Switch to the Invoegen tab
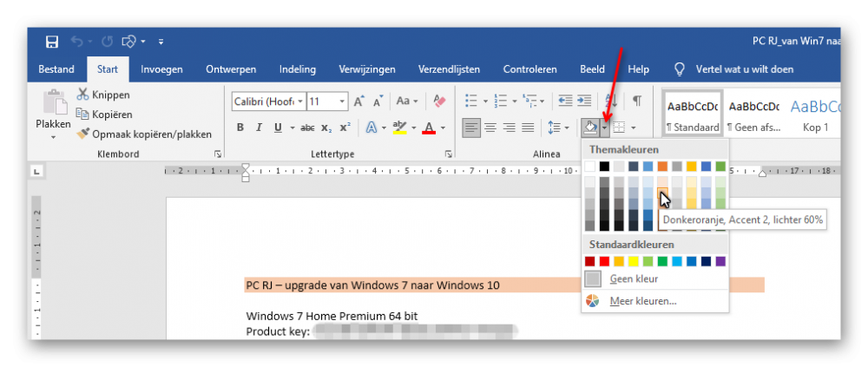This screenshot has height=367, width=868. click(x=161, y=69)
